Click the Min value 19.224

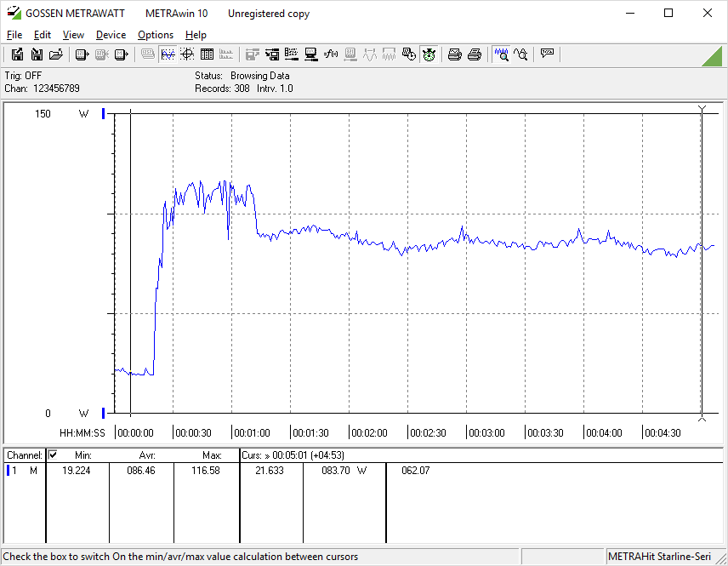(x=77, y=471)
